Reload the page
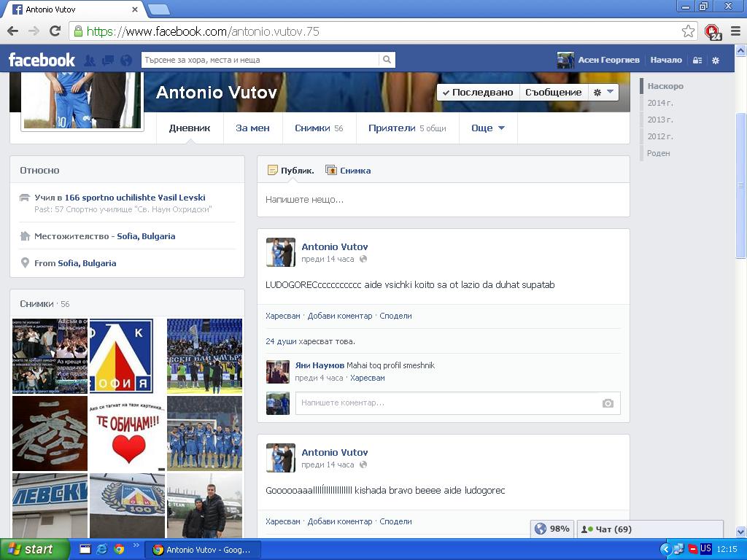Image resolution: width=747 pixels, height=560 pixels. [x=55, y=31]
